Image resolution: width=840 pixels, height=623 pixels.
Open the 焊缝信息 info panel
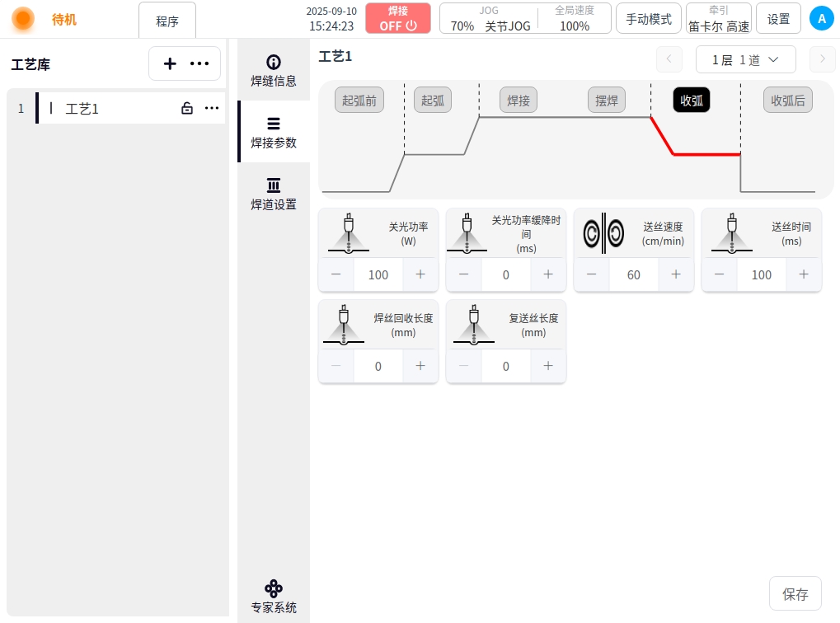(x=274, y=71)
